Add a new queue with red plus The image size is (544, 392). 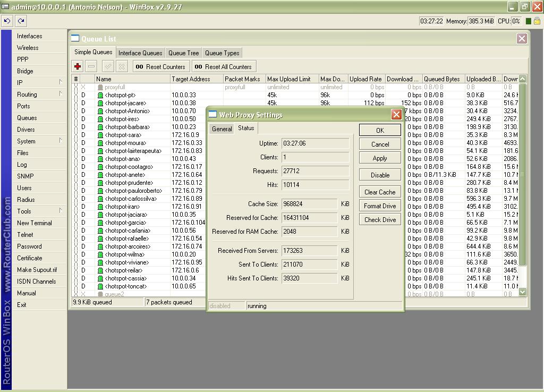tap(78, 66)
